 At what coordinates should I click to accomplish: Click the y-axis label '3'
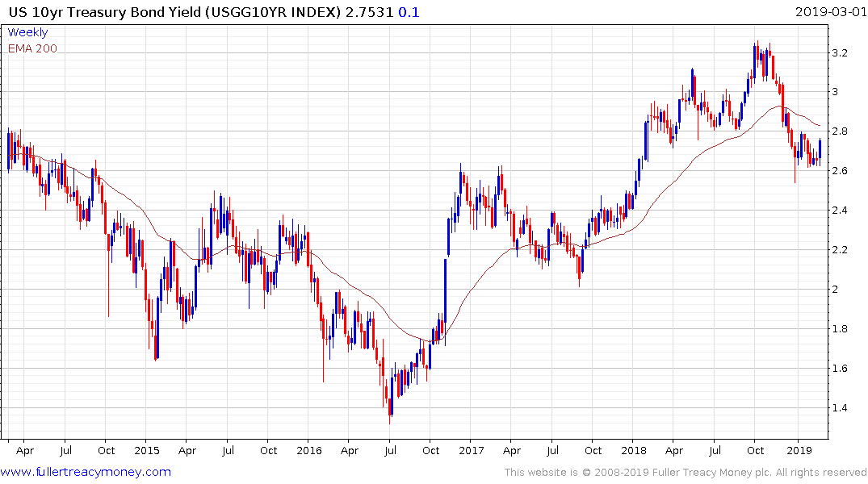click(836, 92)
